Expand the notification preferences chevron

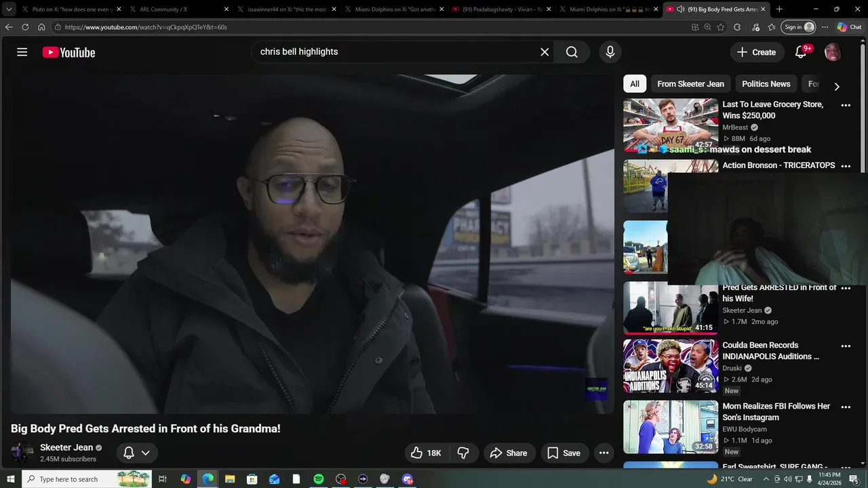coord(145,453)
